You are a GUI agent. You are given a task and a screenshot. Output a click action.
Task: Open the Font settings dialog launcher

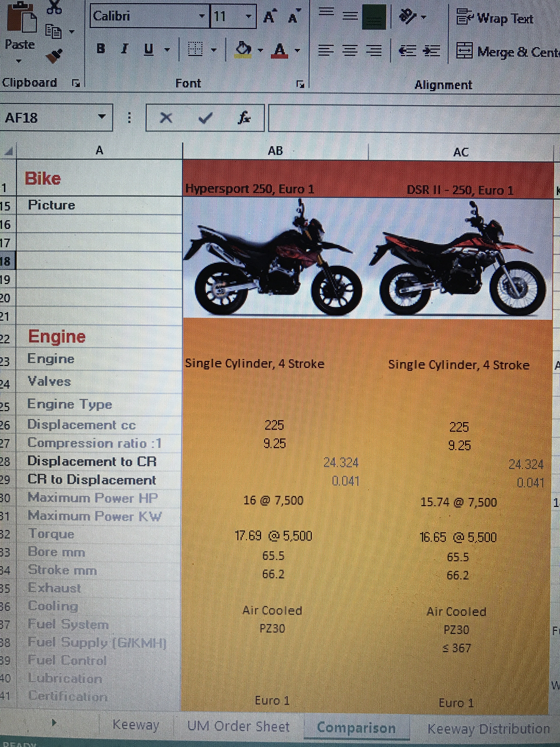[x=300, y=84]
